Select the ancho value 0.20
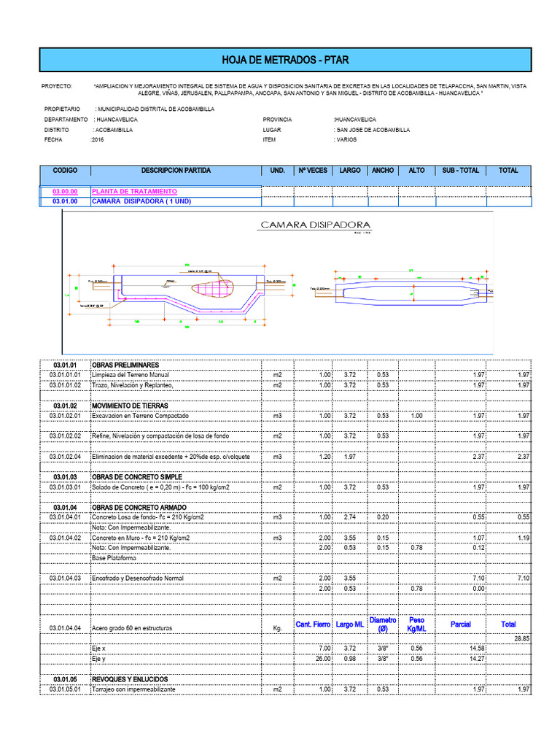 [383, 517]
